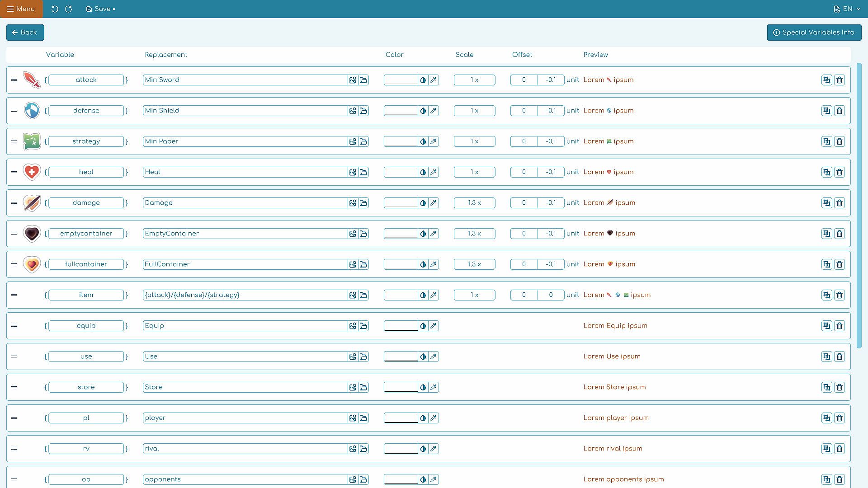Viewport: 868px width, 488px height.
Task: Open the 1x scale selector for heal
Action: coord(474,172)
